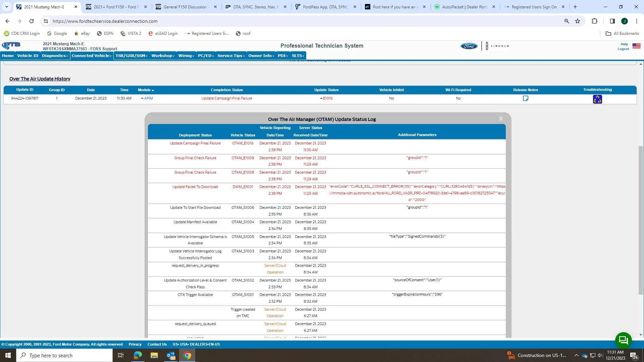This screenshot has width=644, height=362.
Task: Open File Explorer from the taskbar
Action: tap(154, 355)
